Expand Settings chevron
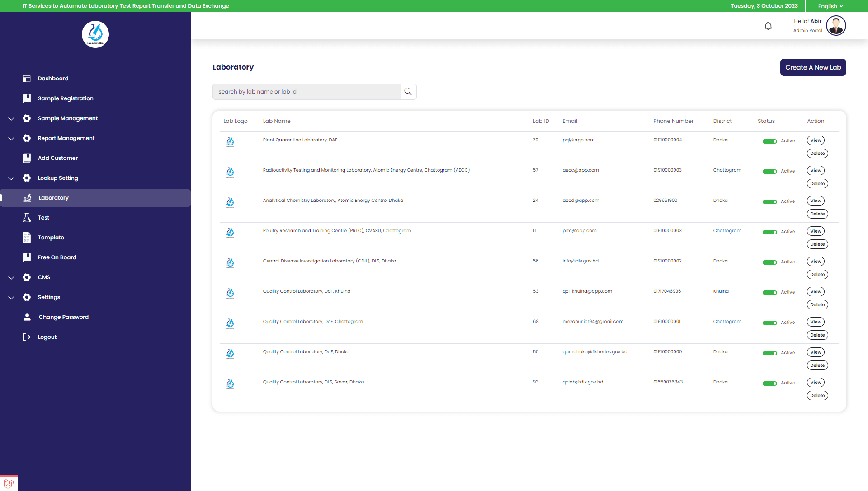This screenshot has width=868, height=491. click(x=11, y=298)
